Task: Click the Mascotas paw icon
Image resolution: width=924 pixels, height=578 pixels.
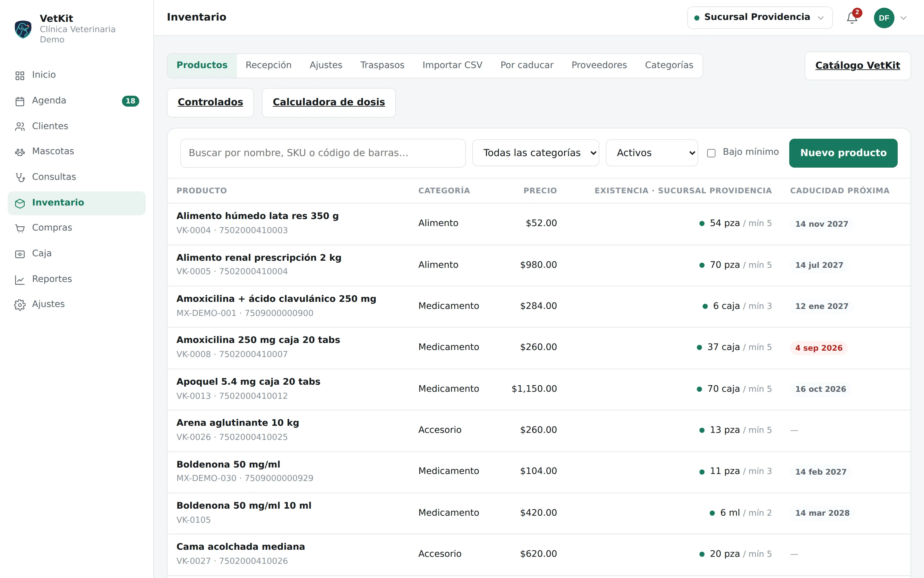Action: click(20, 152)
